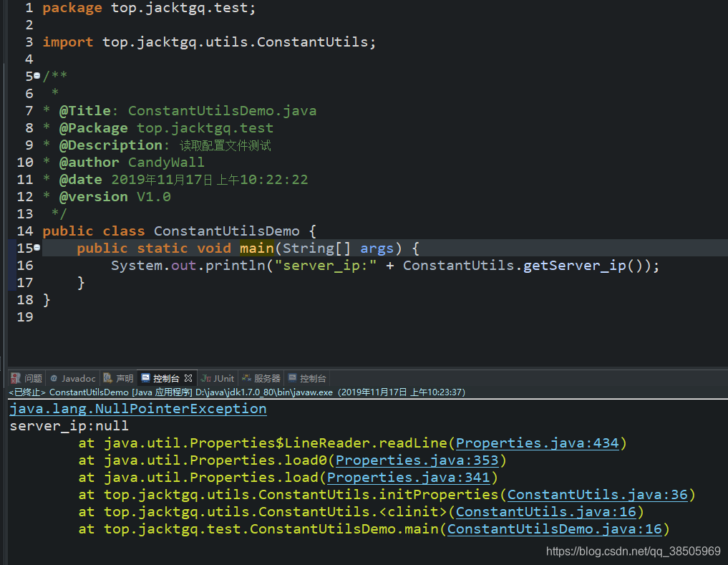Image resolution: width=728 pixels, height=565 pixels.
Task: Click the 声明 tab's declaration icon
Action: (x=107, y=378)
